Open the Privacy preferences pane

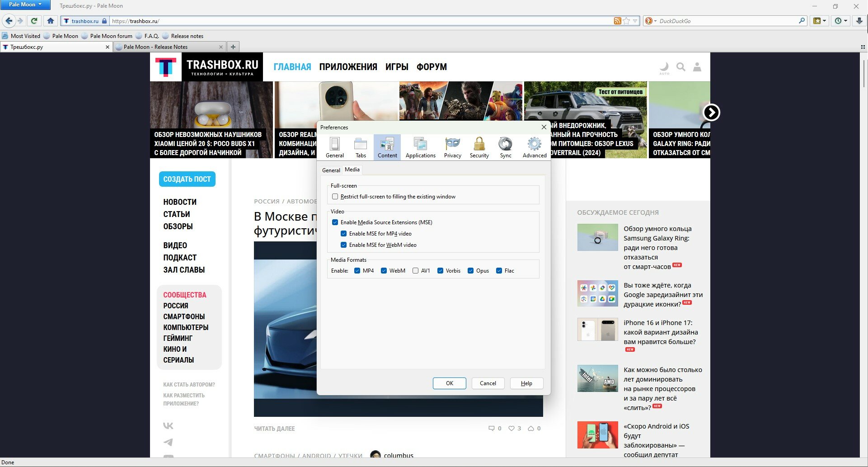[x=452, y=147]
